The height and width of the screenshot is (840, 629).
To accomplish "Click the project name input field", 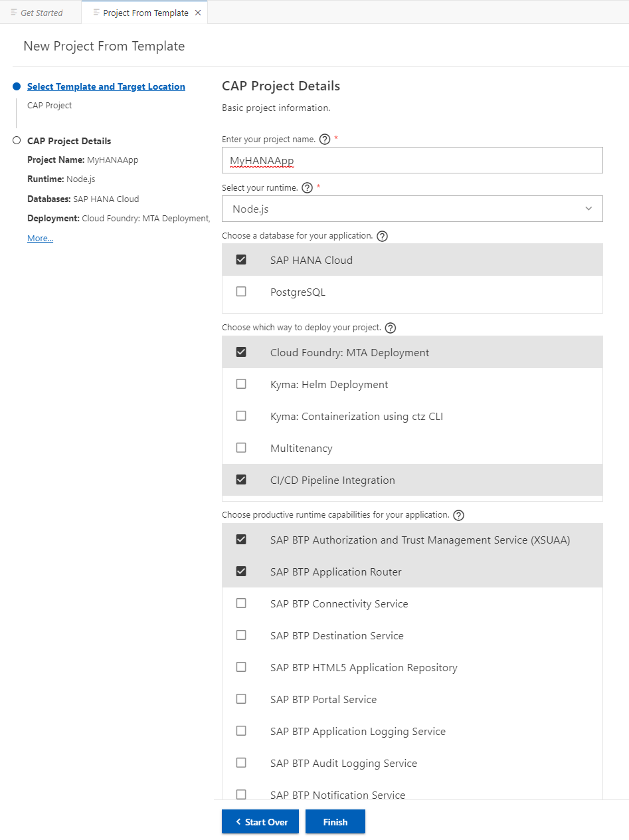I will 412,160.
